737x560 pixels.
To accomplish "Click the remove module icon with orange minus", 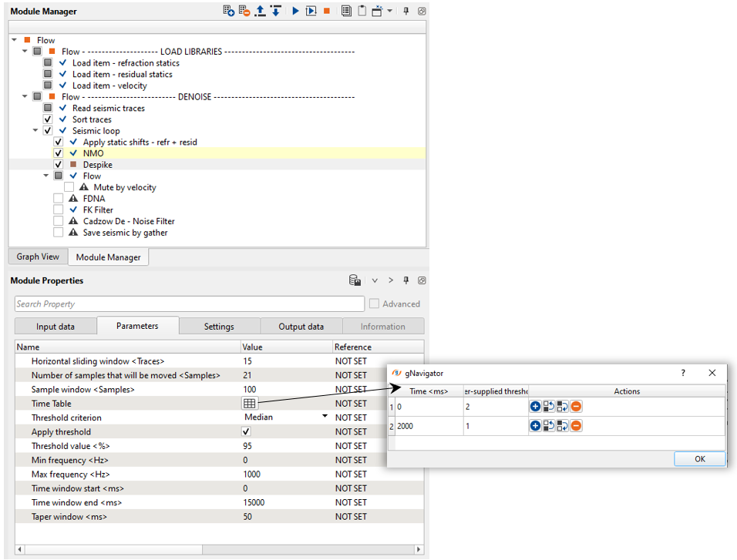I will 244,11.
